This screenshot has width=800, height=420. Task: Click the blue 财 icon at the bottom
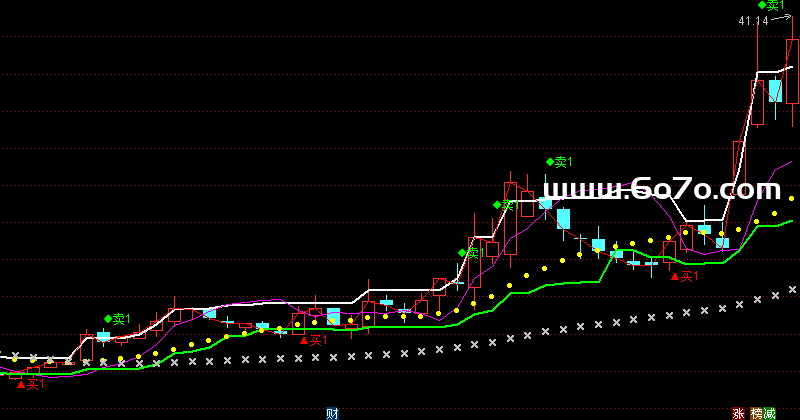332,412
